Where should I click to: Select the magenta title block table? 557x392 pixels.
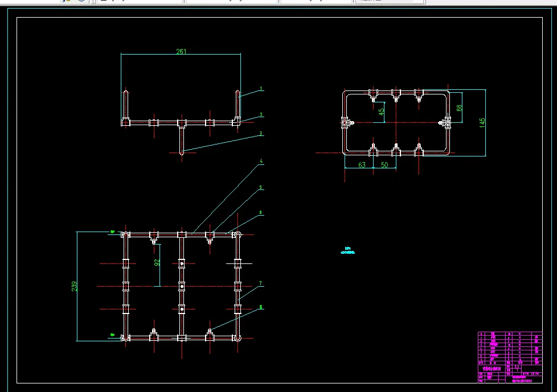coord(510,357)
